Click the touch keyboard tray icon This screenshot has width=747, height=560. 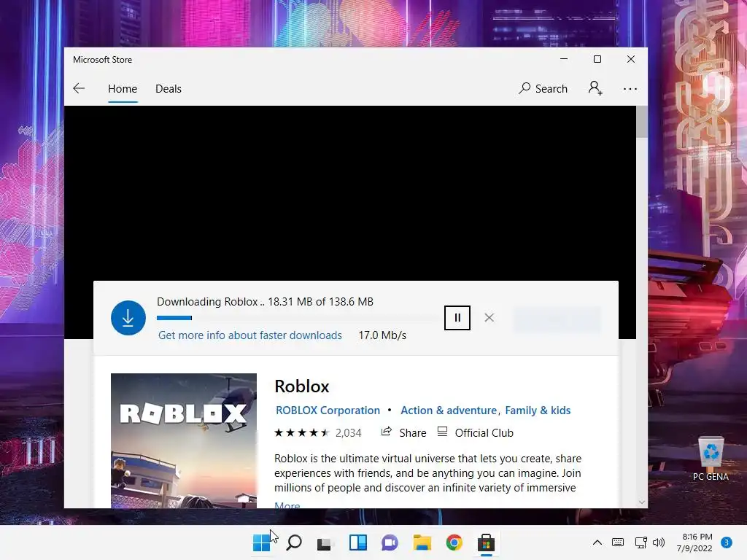(618, 542)
